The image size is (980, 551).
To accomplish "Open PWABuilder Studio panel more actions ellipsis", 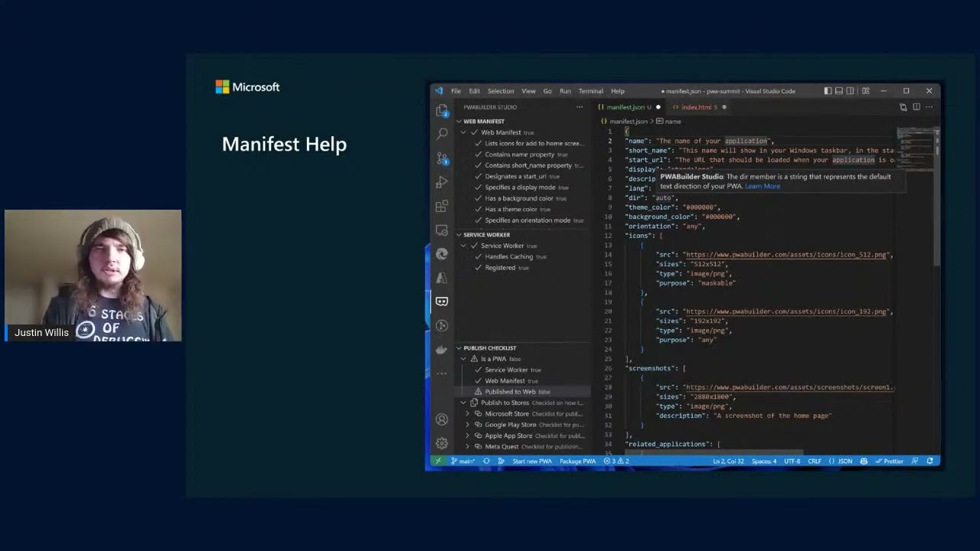I will tap(580, 107).
